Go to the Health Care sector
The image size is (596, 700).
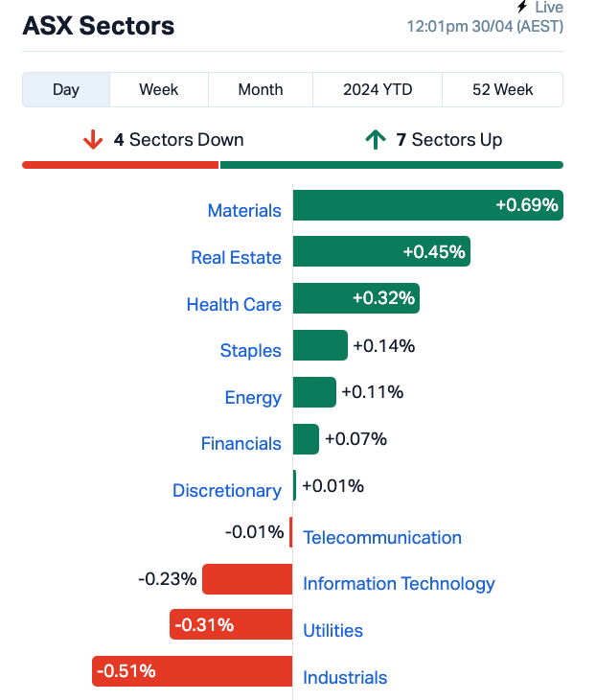pos(234,305)
